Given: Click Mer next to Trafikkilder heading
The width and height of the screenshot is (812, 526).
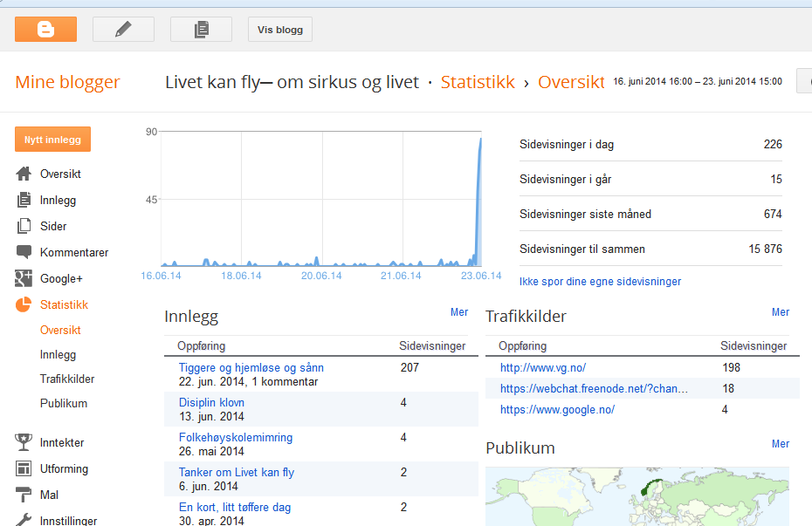Looking at the screenshot, I should coord(780,312).
